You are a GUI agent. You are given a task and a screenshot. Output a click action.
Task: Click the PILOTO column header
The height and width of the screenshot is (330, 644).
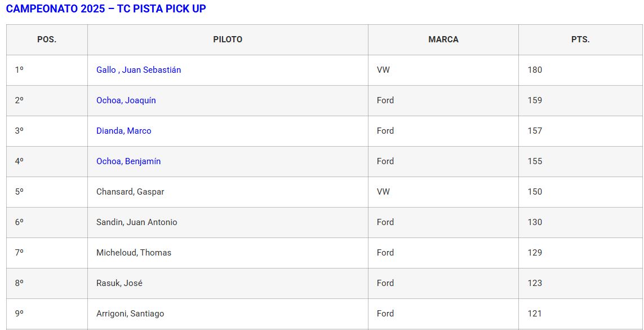click(x=228, y=39)
